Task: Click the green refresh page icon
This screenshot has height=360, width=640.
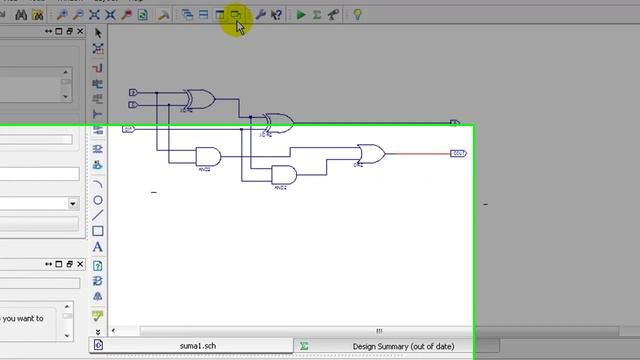Action: 143,15
